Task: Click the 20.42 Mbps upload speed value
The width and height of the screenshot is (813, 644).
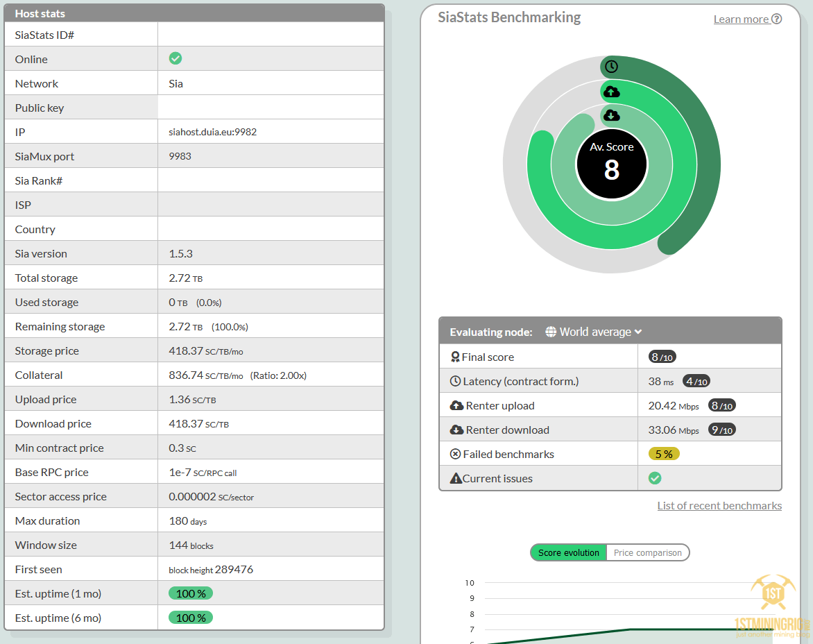Action: coord(674,405)
